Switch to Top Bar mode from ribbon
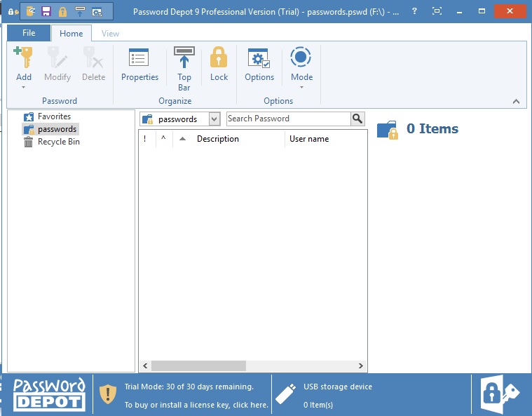Screen dimensions: 532x416 point(184,69)
